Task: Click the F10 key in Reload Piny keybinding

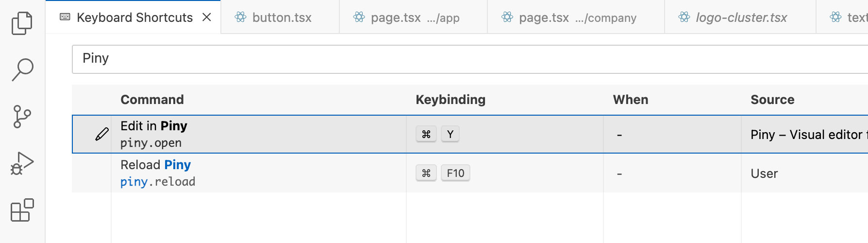Action: click(x=455, y=173)
